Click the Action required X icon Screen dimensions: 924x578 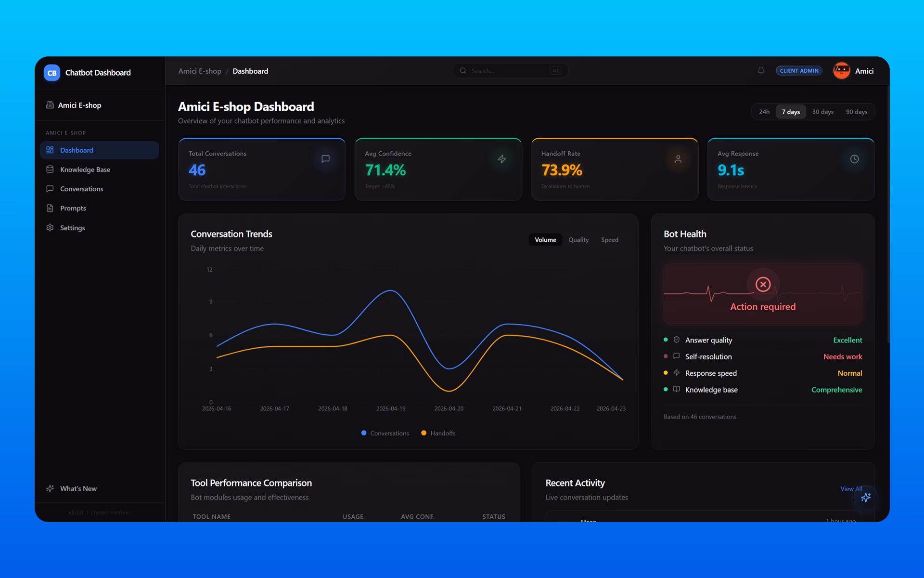763,284
